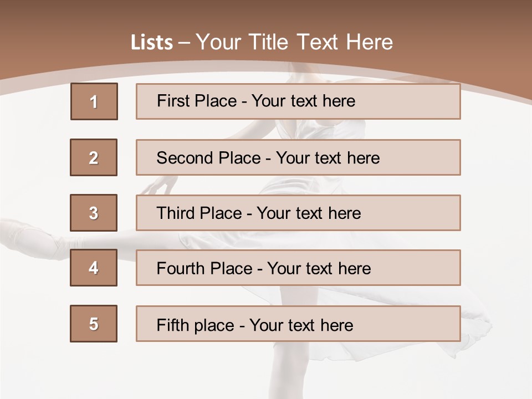Pick the brown box numbered 4

click(94, 268)
